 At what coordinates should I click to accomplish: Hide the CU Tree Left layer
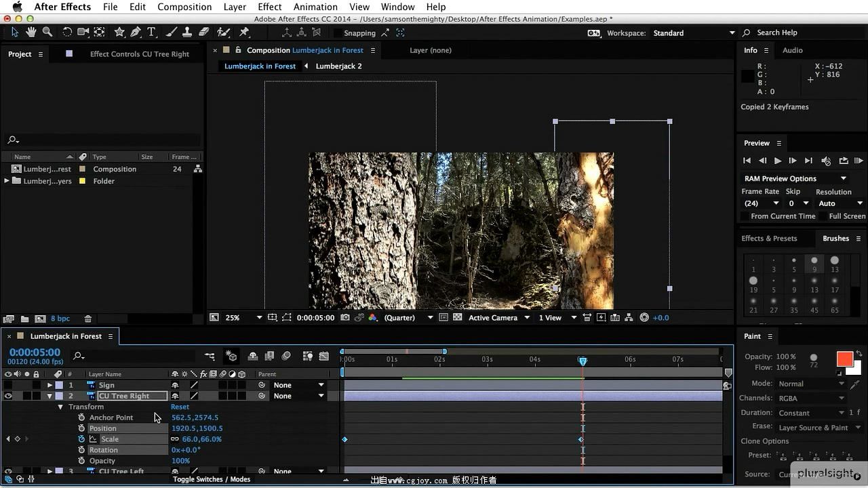[x=8, y=471]
